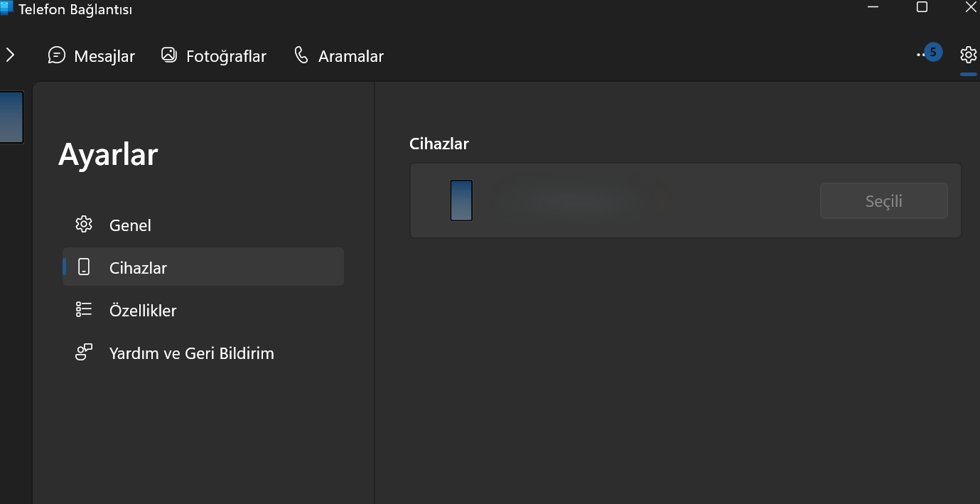Click the notification badge showing 5

click(933, 52)
